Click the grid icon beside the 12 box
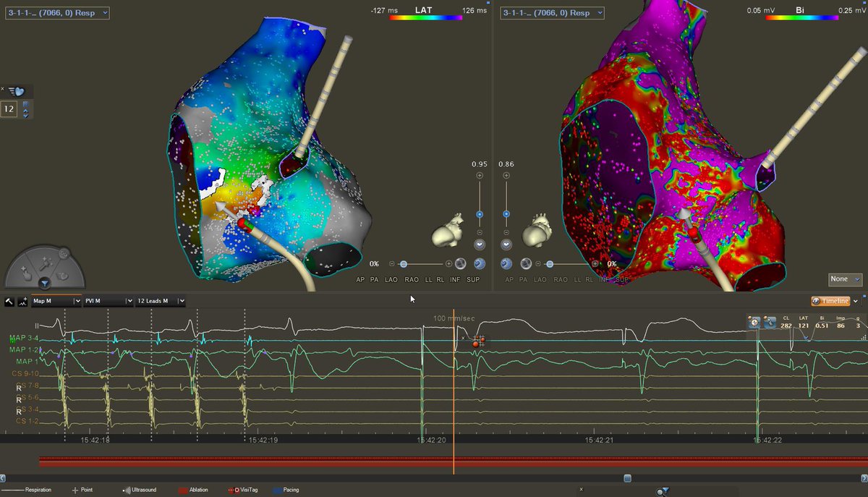 (x=26, y=105)
